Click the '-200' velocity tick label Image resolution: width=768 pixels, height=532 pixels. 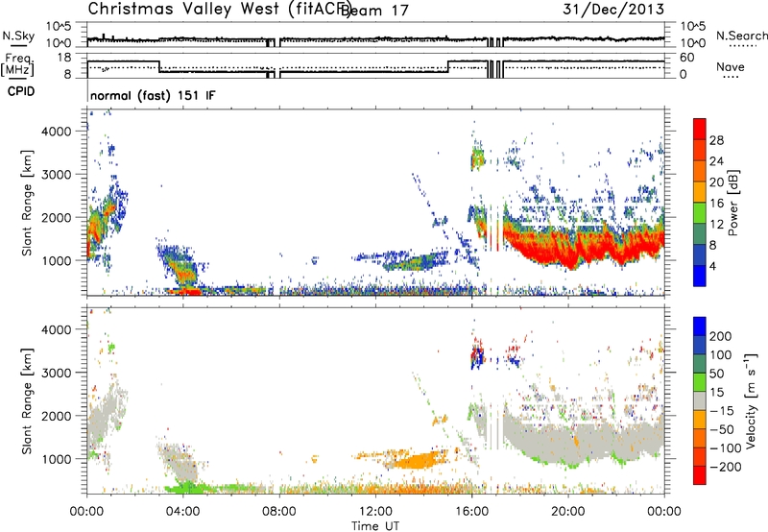coord(726,467)
